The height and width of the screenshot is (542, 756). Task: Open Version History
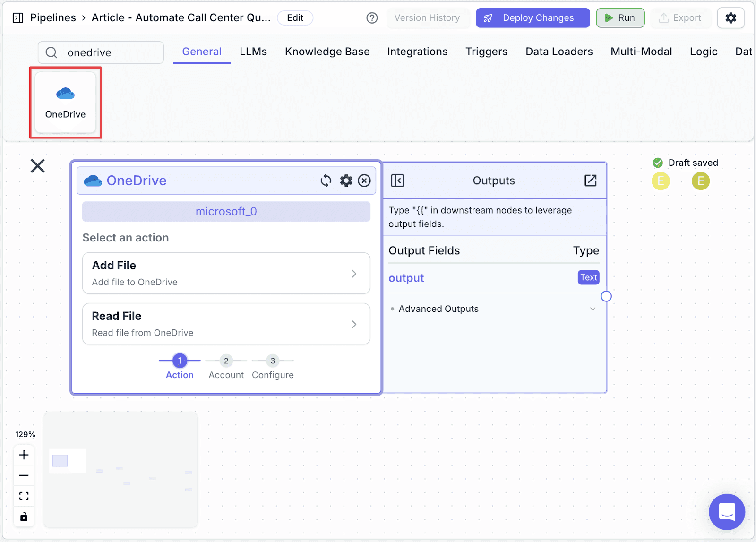coord(427,18)
